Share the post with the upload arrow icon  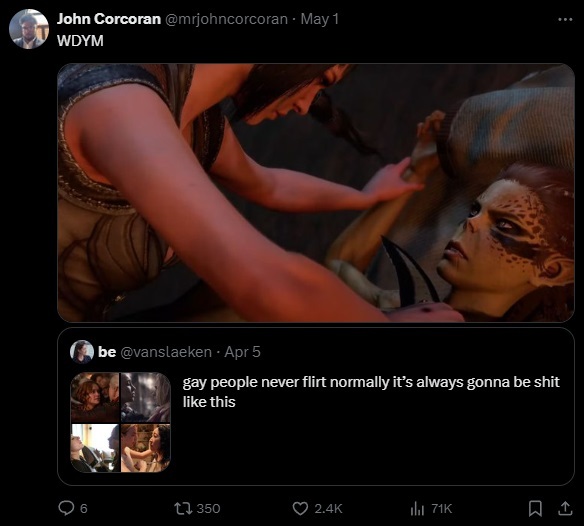pos(565,508)
